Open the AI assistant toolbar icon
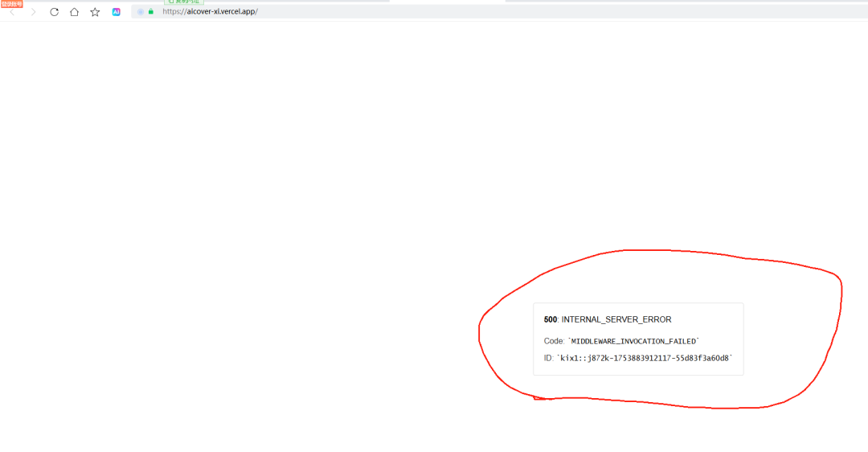The width and height of the screenshot is (868, 452). [x=117, y=12]
